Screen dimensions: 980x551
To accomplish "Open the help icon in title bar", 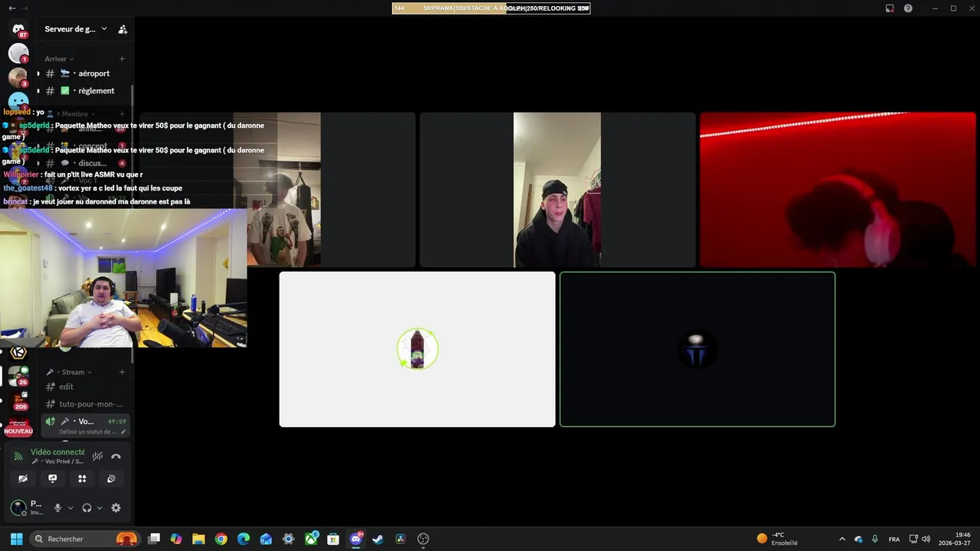I will 908,8.
